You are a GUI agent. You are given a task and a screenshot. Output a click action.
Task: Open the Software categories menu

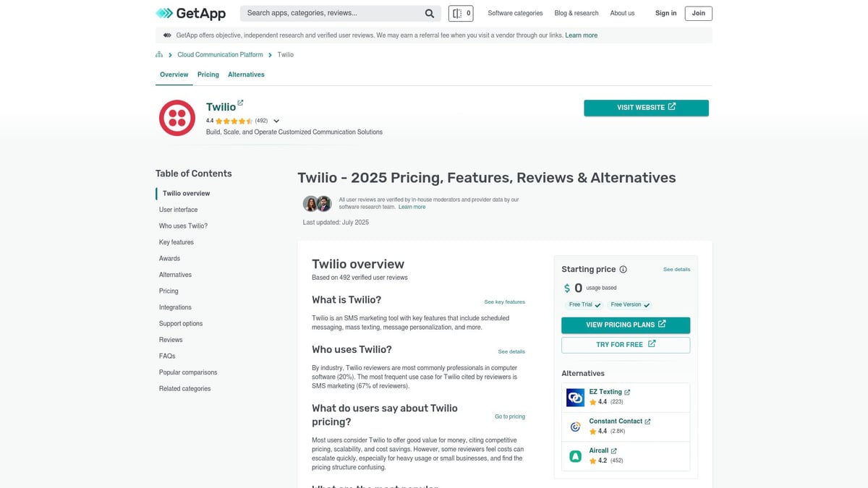[x=515, y=13]
